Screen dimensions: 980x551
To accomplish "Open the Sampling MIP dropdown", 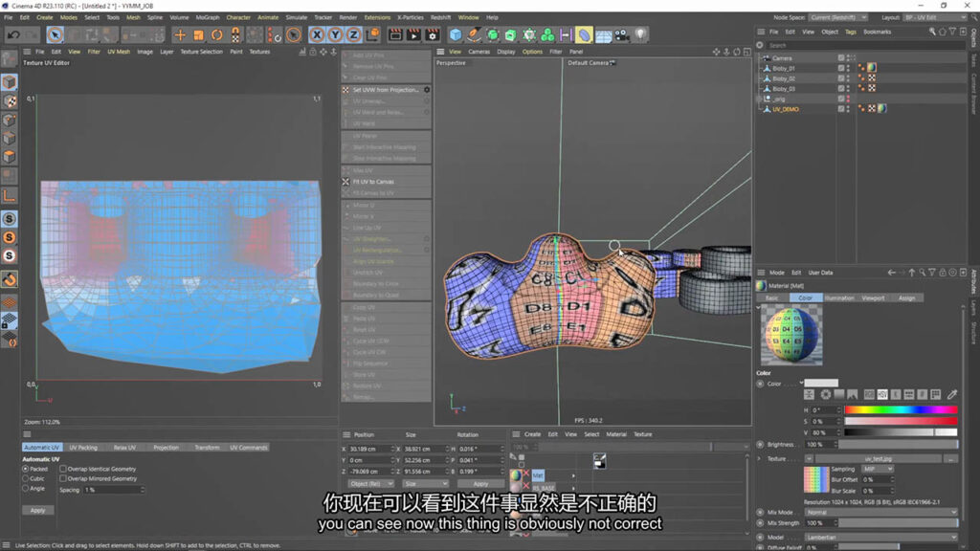I will coord(877,469).
